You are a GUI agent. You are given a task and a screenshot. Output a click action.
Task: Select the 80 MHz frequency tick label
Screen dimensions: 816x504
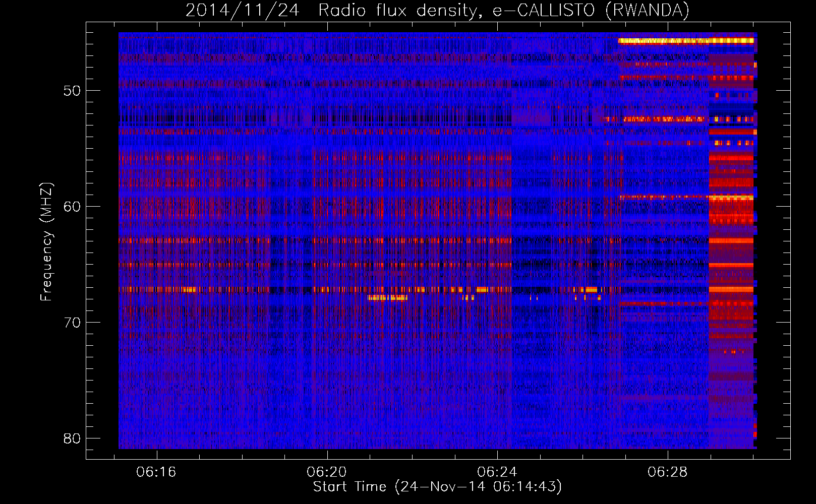click(x=72, y=438)
